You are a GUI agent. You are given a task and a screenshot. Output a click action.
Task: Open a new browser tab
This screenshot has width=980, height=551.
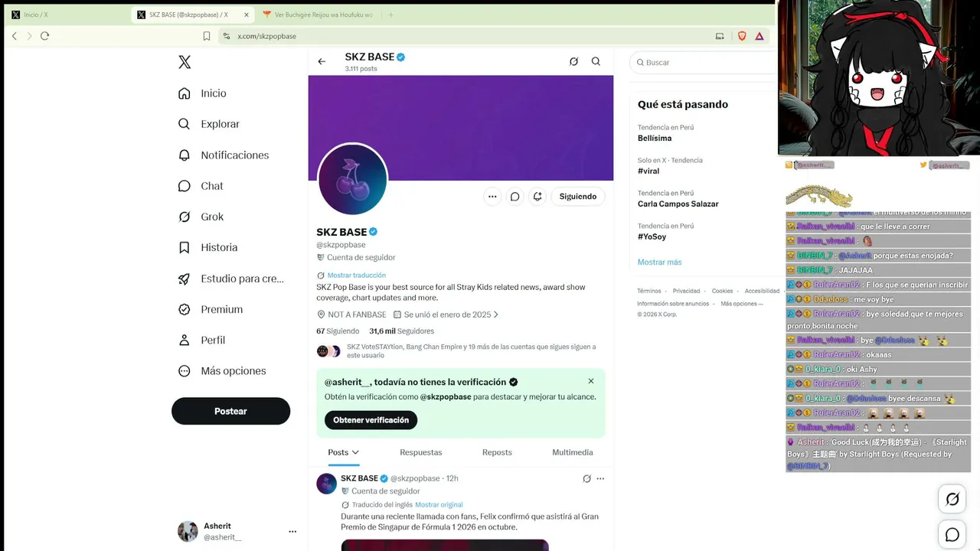pos(390,15)
